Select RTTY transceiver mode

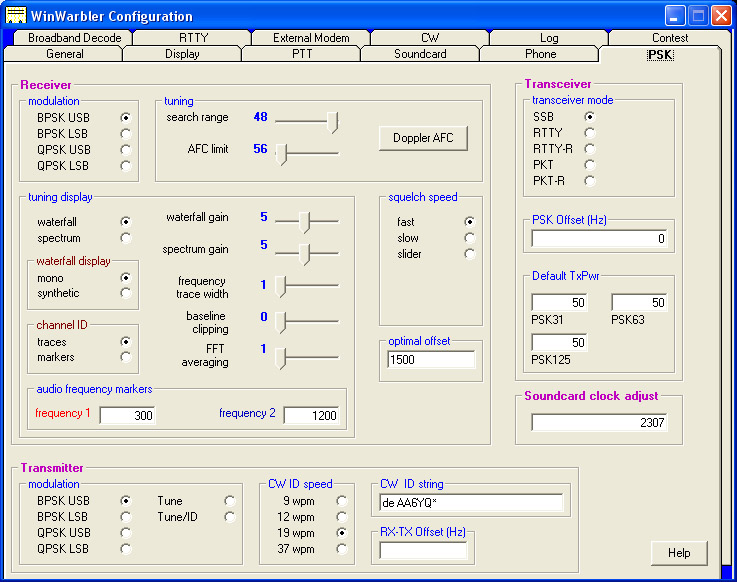tap(589, 133)
